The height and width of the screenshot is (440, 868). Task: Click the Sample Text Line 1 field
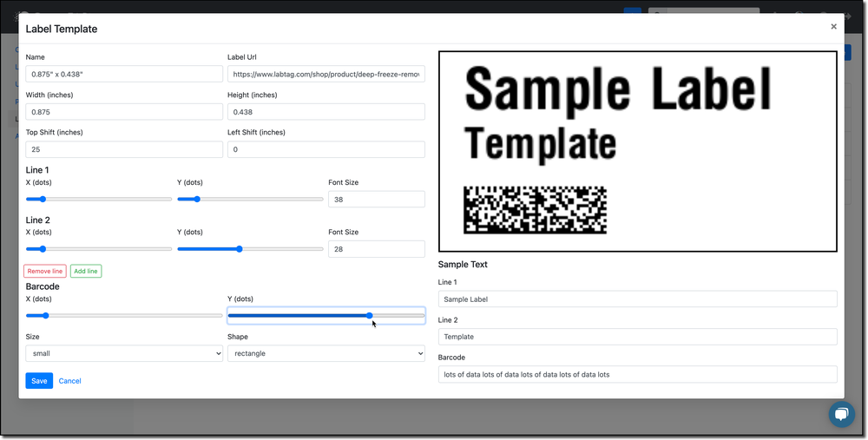638,299
